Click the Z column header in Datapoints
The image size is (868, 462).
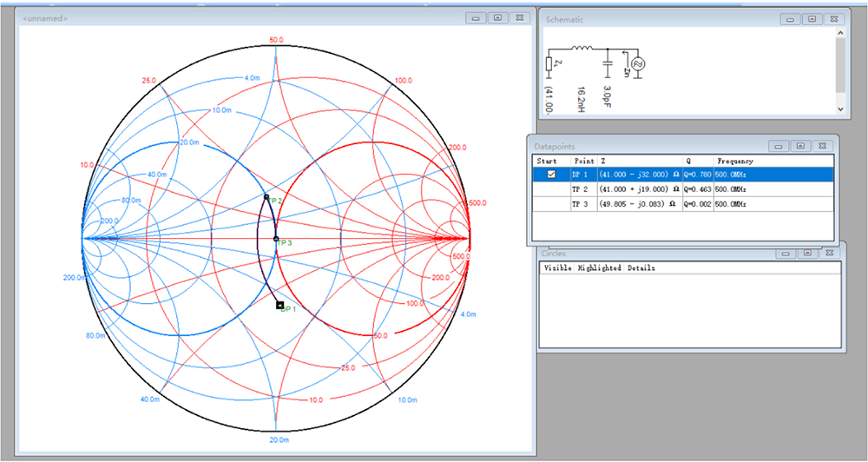pos(602,161)
